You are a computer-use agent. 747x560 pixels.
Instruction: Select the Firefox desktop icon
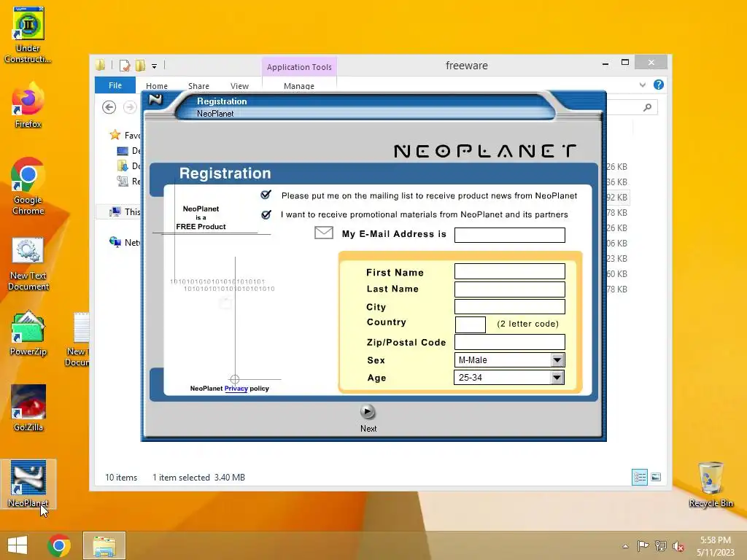click(28, 106)
